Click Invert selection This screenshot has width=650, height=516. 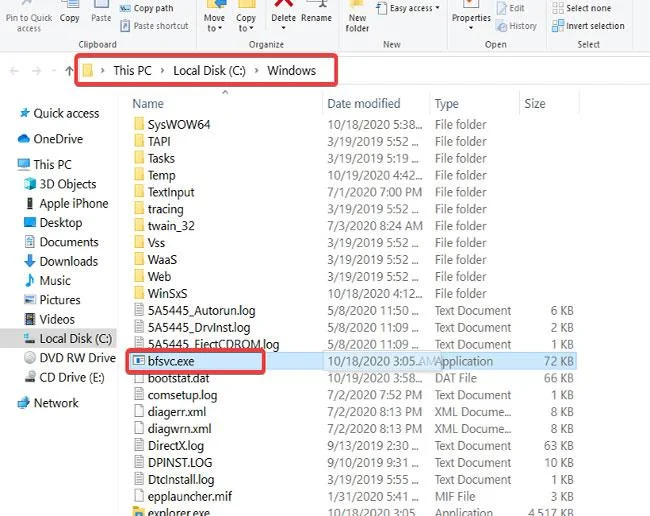coord(588,26)
